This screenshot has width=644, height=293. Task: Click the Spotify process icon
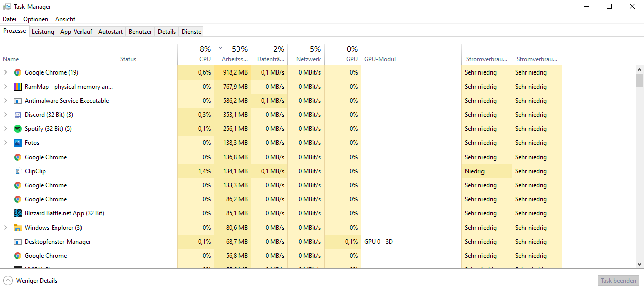(x=18, y=129)
